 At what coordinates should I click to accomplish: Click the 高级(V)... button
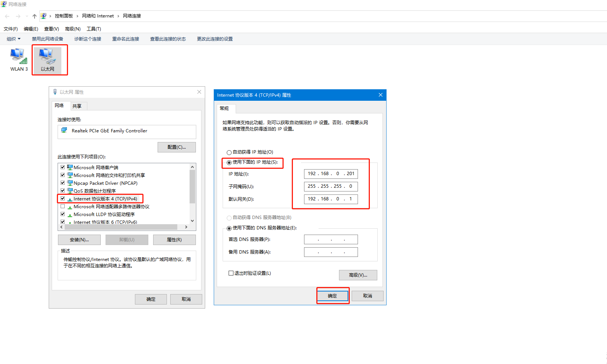point(358,275)
